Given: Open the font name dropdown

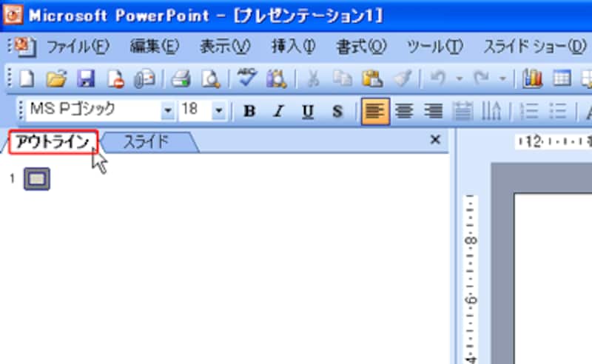Looking at the screenshot, I should pyautogui.click(x=168, y=111).
